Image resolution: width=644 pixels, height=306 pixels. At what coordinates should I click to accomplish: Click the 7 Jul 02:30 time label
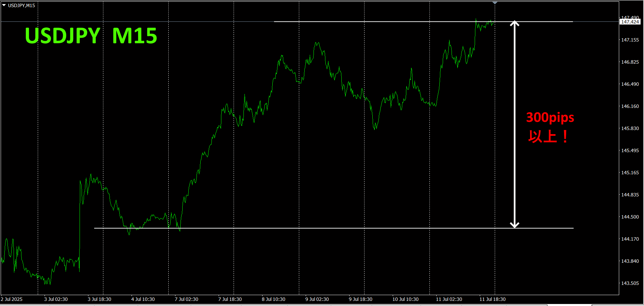[186, 299]
